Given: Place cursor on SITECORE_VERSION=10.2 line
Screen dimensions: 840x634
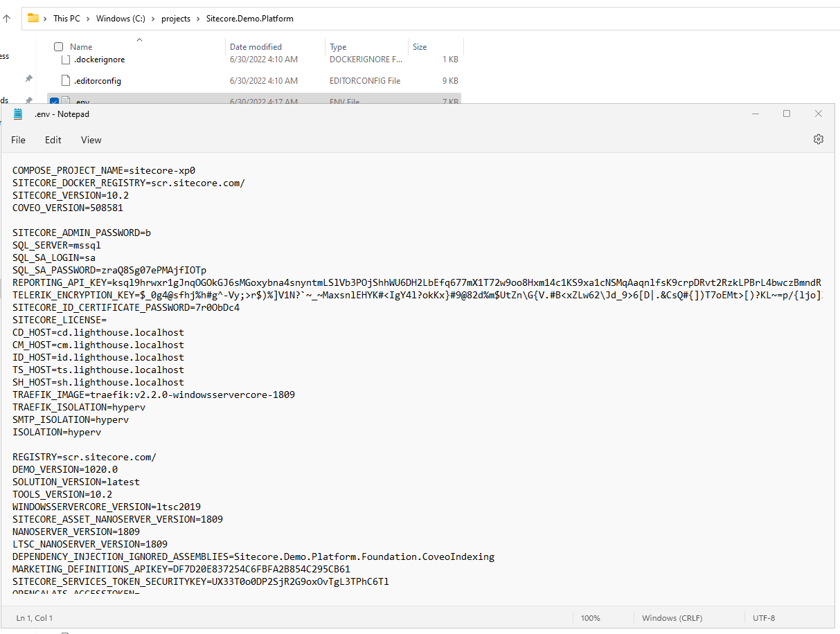Looking at the screenshot, I should click(x=71, y=195).
